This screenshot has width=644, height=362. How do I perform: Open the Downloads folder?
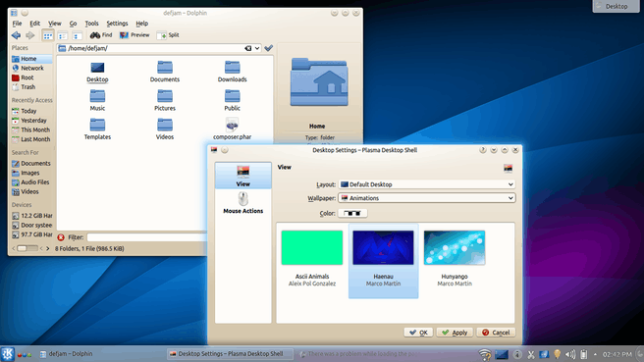(232, 72)
